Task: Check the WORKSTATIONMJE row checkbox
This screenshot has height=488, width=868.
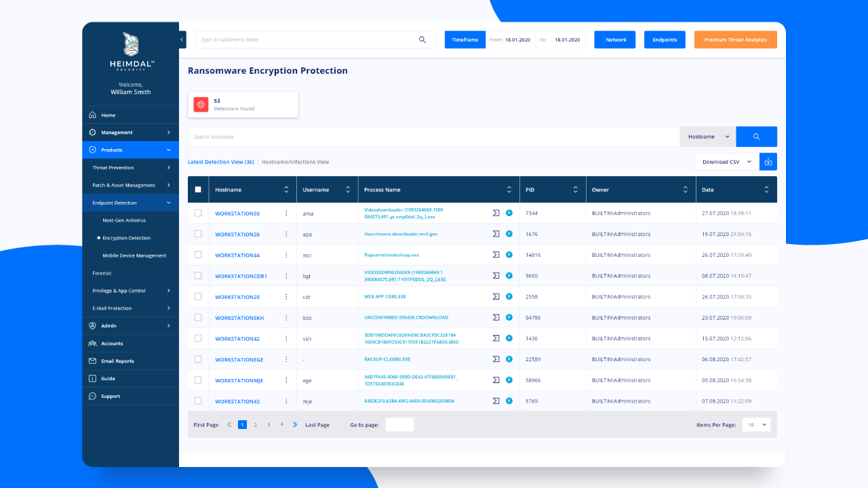Action: click(x=198, y=380)
